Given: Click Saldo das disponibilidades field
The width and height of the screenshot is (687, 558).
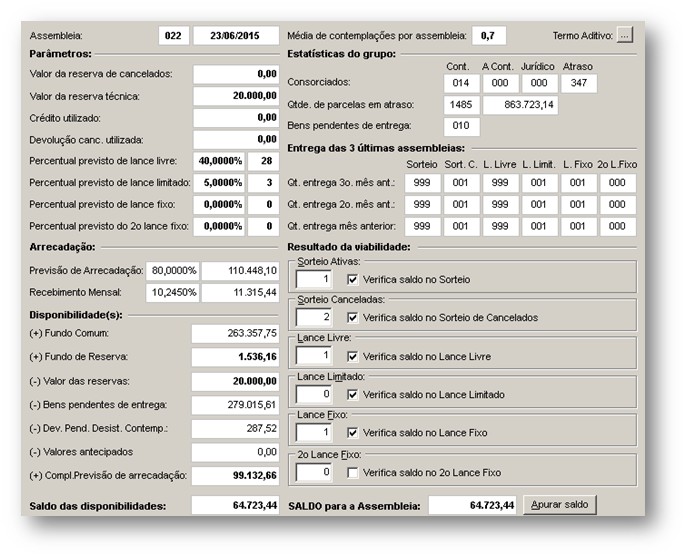Looking at the screenshot, I should click(235, 505).
